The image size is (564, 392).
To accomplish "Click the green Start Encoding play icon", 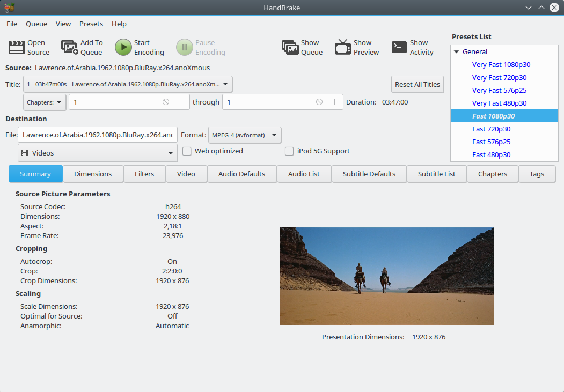I will pos(123,47).
